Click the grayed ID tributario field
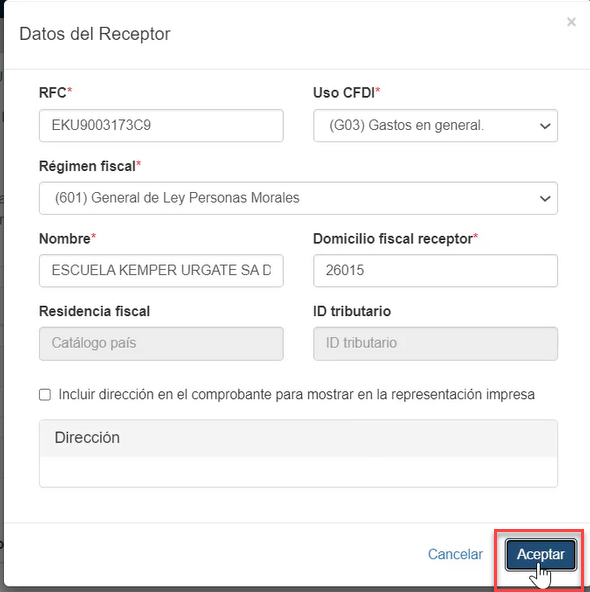This screenshot has width=590, height=592. (435, 344)
